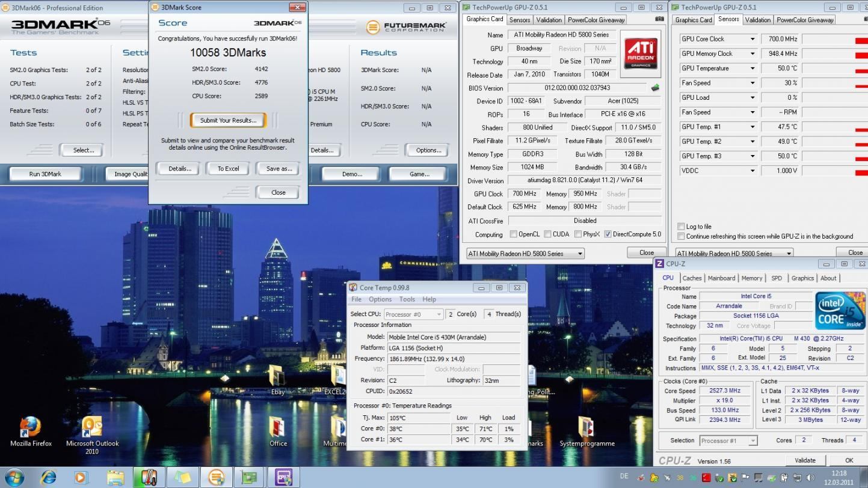The height and width of the screenshot is (488, 868).
Task: Switch to the Sticky Notes taskbar icon
Action: pyautogui.click(x=182, y=478)
